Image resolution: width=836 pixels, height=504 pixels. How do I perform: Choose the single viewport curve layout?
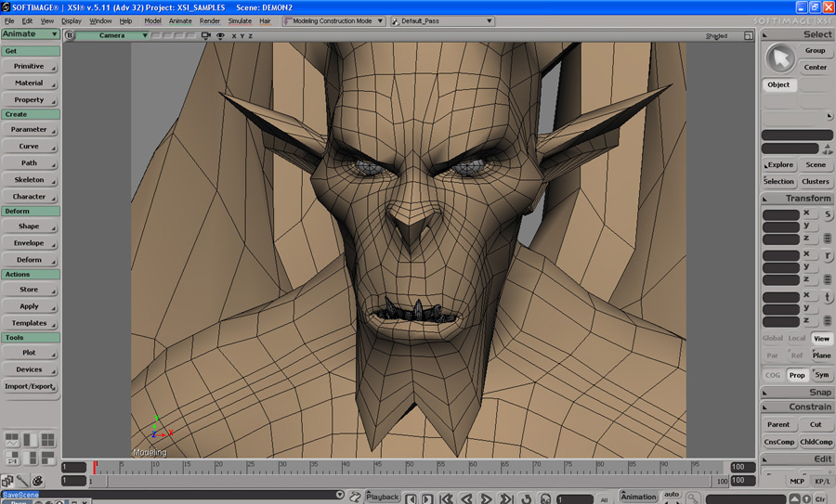click(12, 440)
